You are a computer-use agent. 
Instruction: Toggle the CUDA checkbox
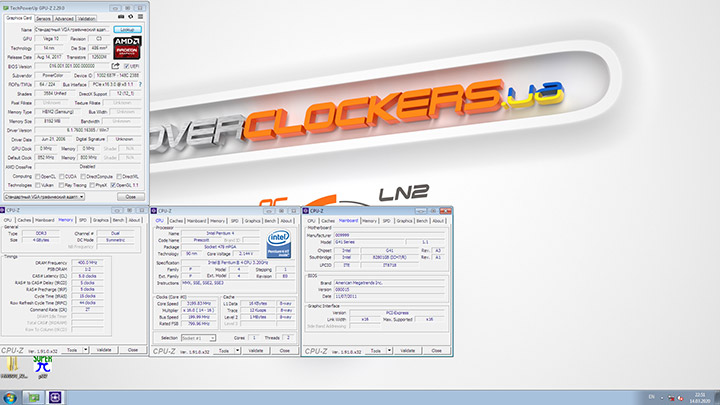[62, 176]
